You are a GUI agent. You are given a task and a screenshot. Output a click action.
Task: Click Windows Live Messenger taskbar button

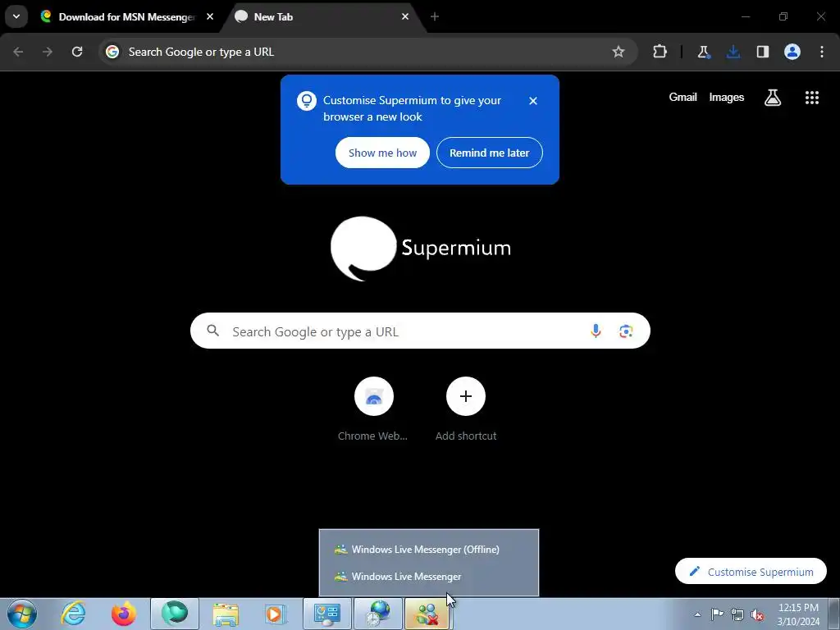(427, 614)
